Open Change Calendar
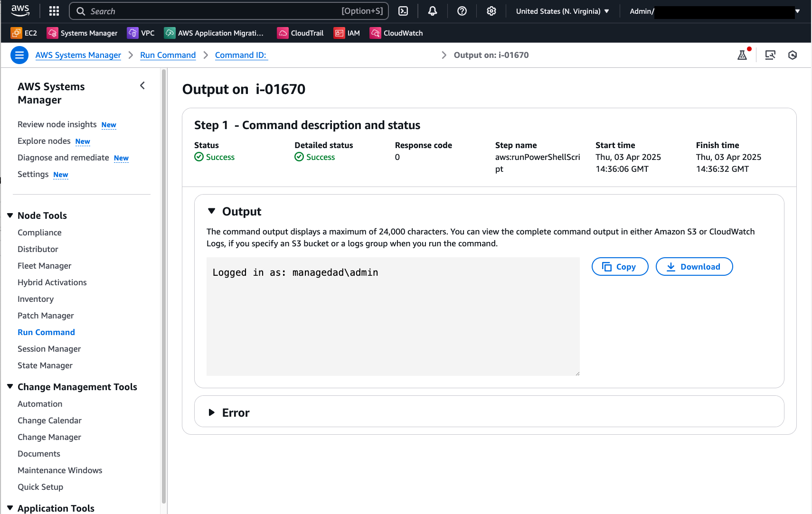 (49, 421)
